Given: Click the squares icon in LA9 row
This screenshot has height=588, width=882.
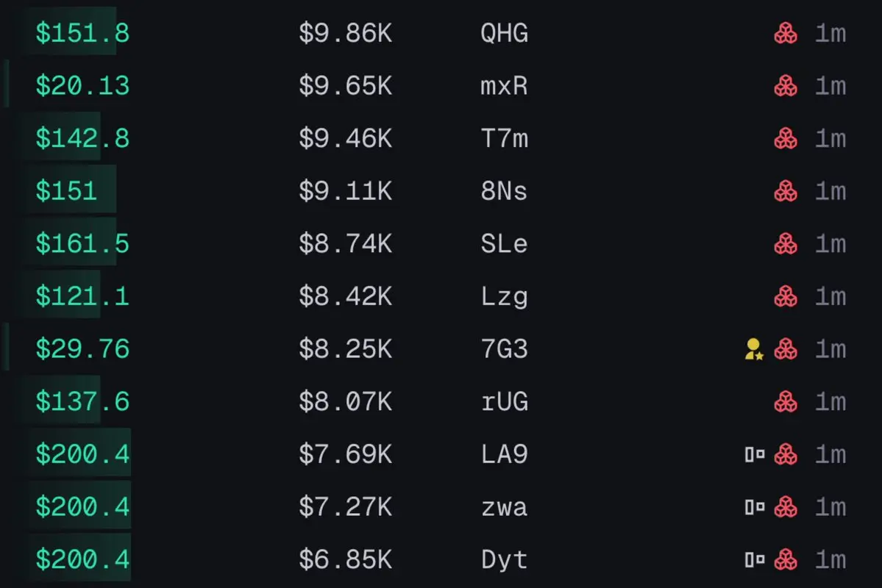Looking at the screenshot, I should (x=754, y=454).
